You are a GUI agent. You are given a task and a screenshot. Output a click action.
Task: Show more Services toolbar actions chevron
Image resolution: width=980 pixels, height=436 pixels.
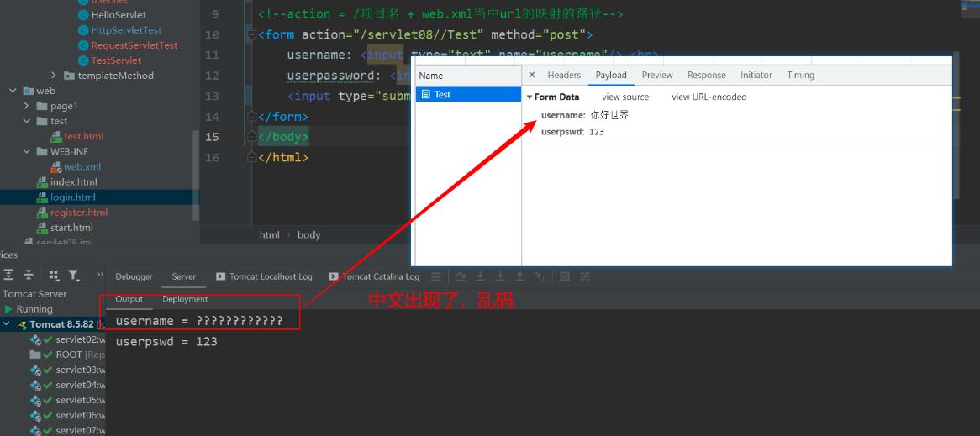(100, 275)
